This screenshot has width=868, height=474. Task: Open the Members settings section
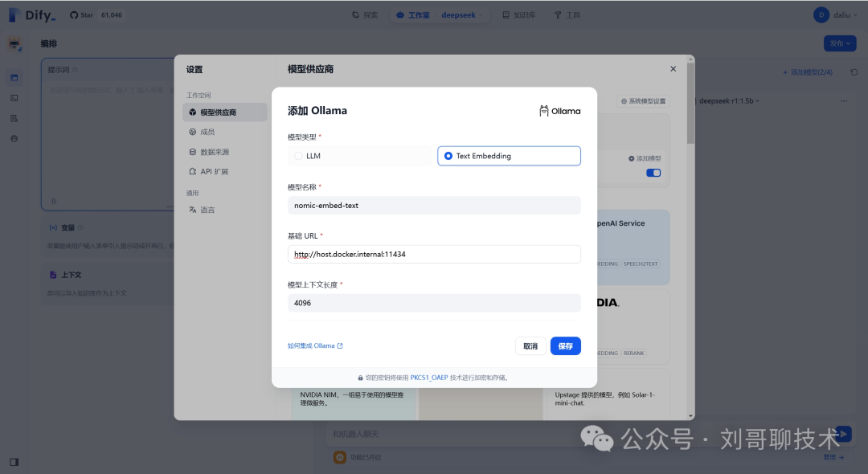225,133
